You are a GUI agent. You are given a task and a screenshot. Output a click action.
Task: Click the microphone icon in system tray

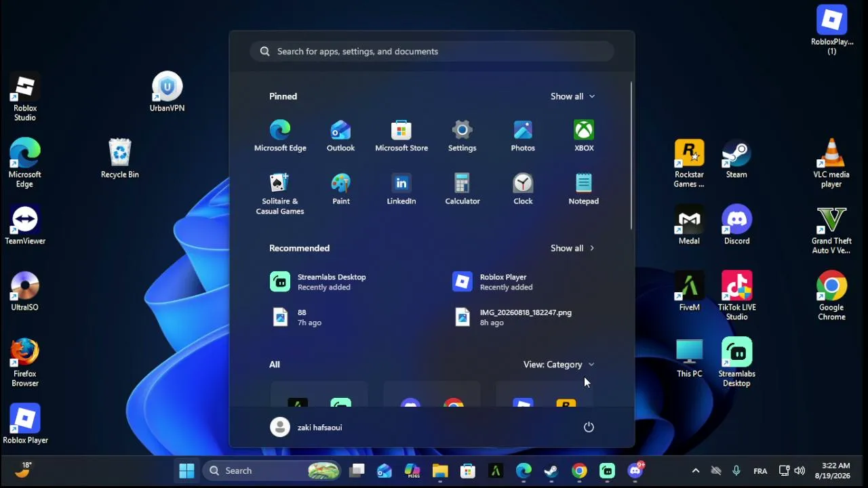point(736,470)
